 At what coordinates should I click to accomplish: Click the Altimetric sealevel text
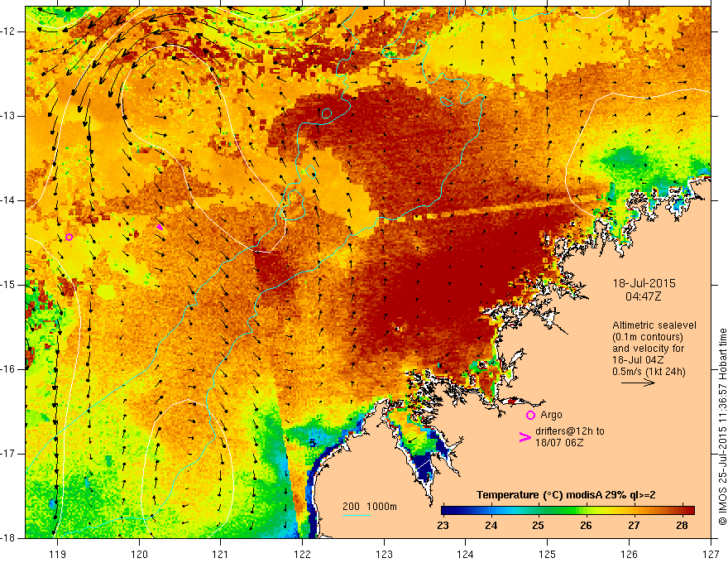pos(654,325)
